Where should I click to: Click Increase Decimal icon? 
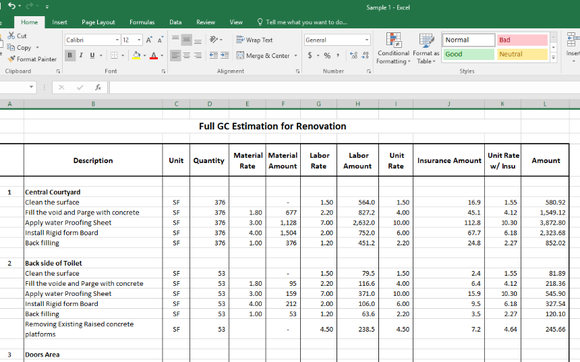point(354,55)
